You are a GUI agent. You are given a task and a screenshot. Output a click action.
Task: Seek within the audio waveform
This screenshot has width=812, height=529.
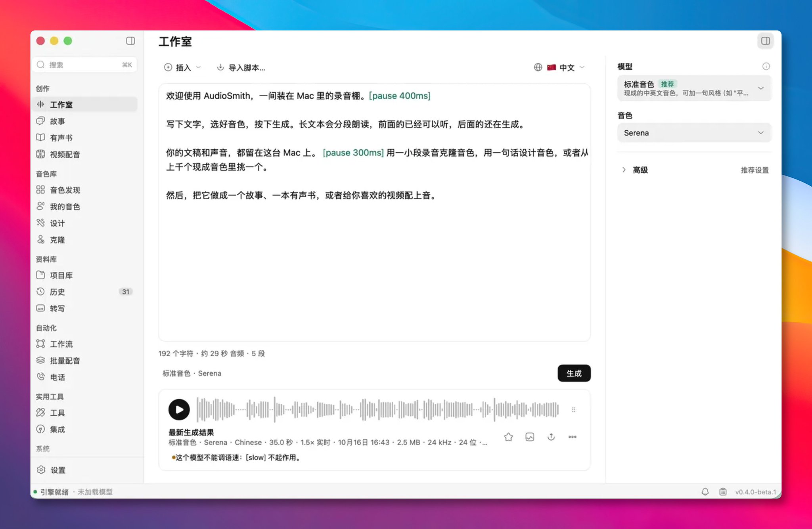377,409
